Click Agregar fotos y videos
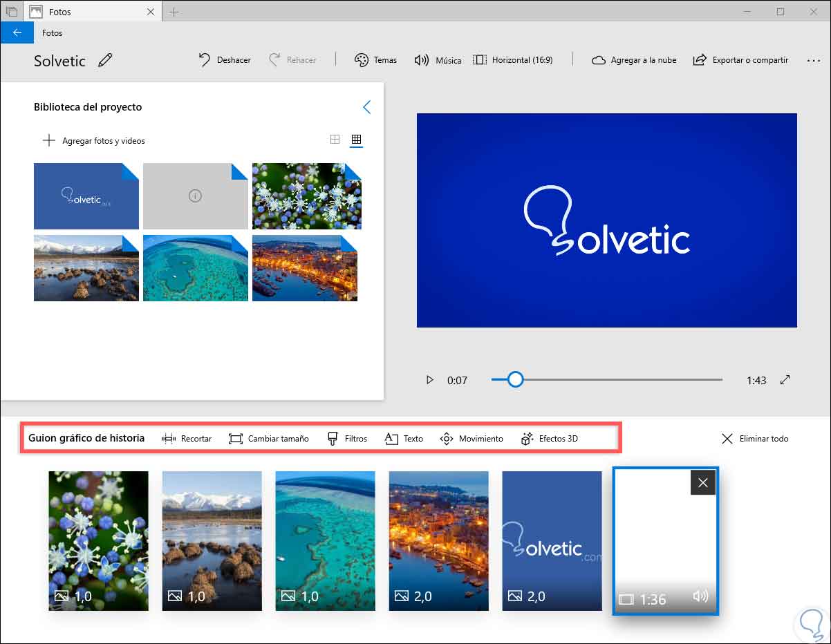831x644 pixels. [x=94, y=140]
